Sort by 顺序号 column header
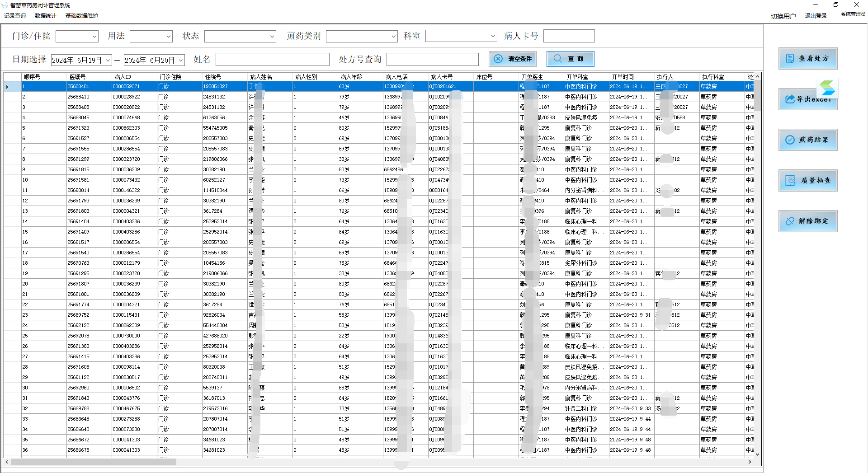 44,77
